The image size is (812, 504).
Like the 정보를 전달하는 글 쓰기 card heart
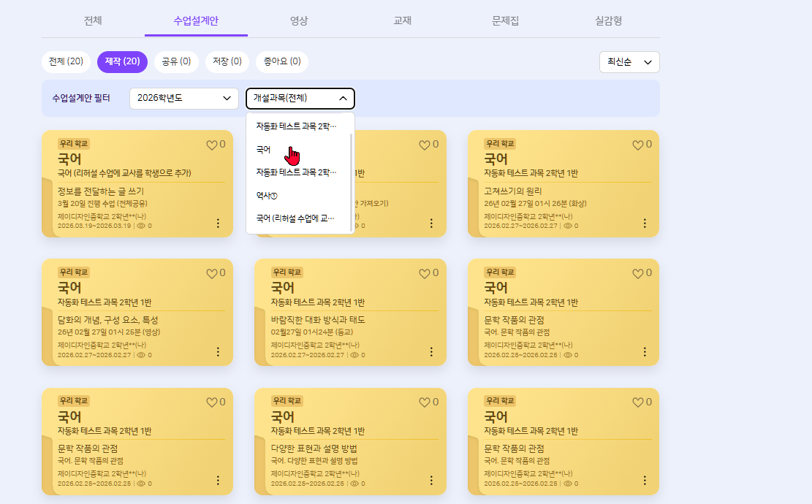pos(212,145)
